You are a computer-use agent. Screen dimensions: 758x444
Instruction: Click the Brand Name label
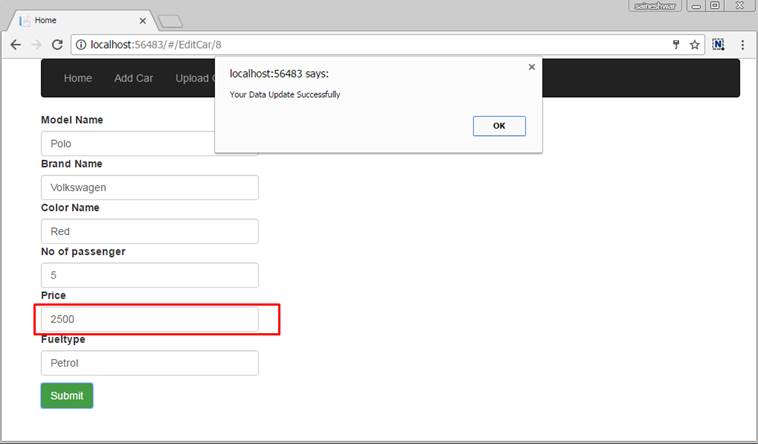pos(72,164)
